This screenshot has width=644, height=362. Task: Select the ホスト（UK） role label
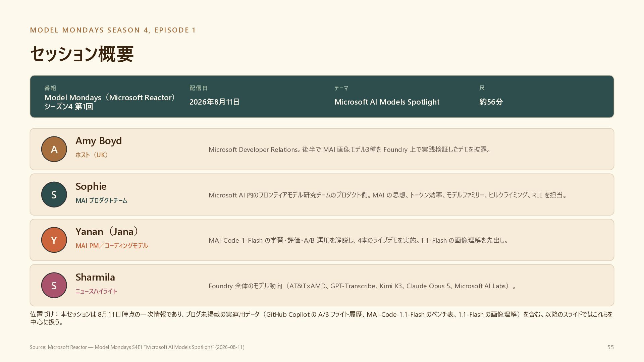pos(92,155)
